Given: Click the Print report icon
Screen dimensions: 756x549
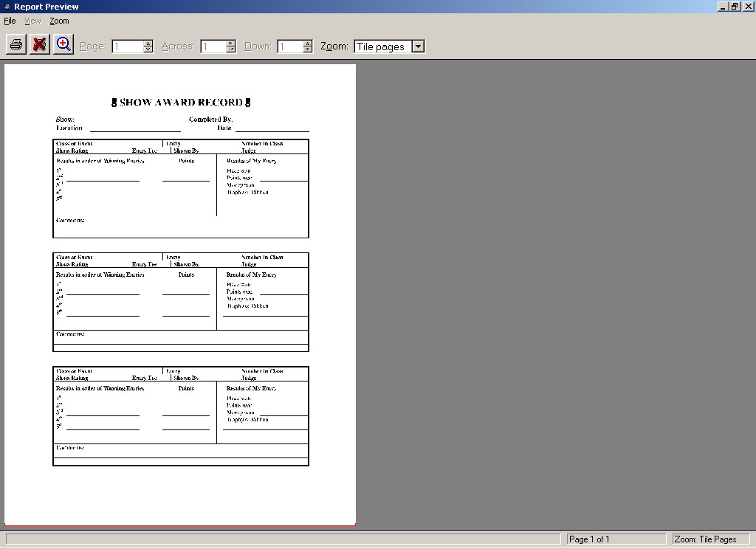Looking at the screenshot, I should [16, 45].
